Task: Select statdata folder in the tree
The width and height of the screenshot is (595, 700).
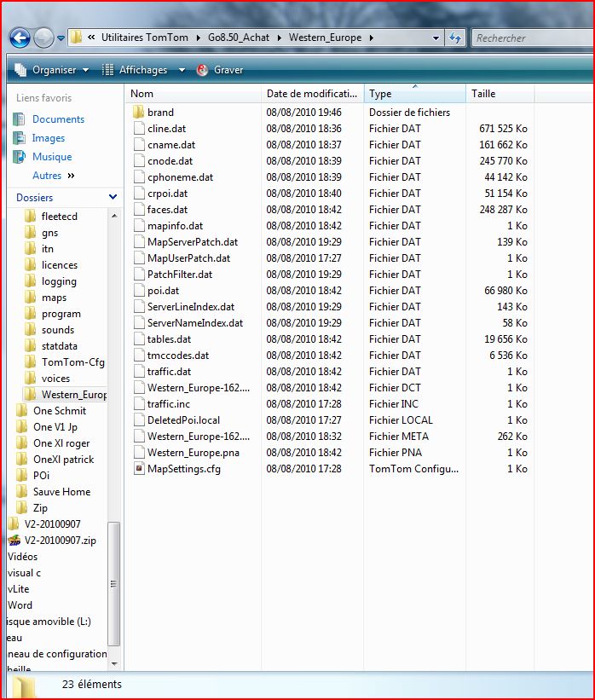Action: click(x=60, y=346)
